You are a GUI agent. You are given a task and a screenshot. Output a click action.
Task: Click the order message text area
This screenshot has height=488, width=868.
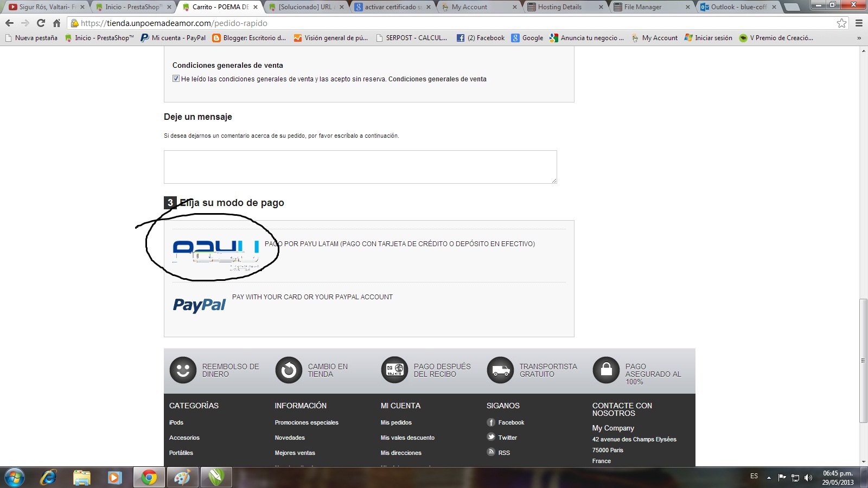[x=360, y=167]
